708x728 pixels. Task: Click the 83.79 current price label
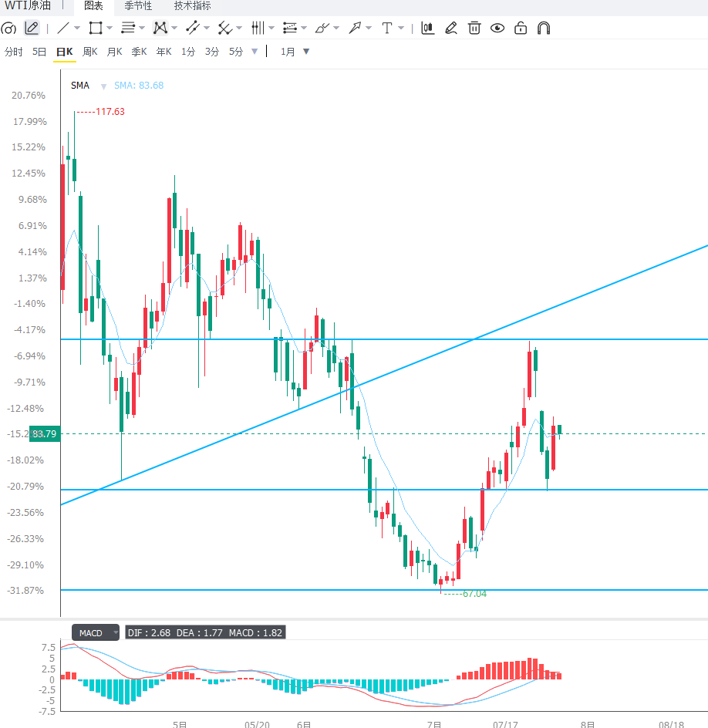point(45,433)
